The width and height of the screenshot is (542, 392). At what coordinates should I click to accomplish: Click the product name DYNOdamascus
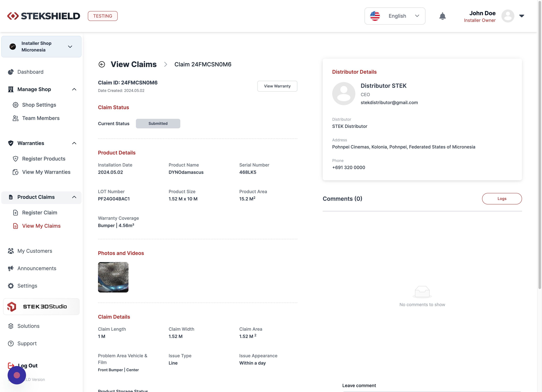click(186, 172)
